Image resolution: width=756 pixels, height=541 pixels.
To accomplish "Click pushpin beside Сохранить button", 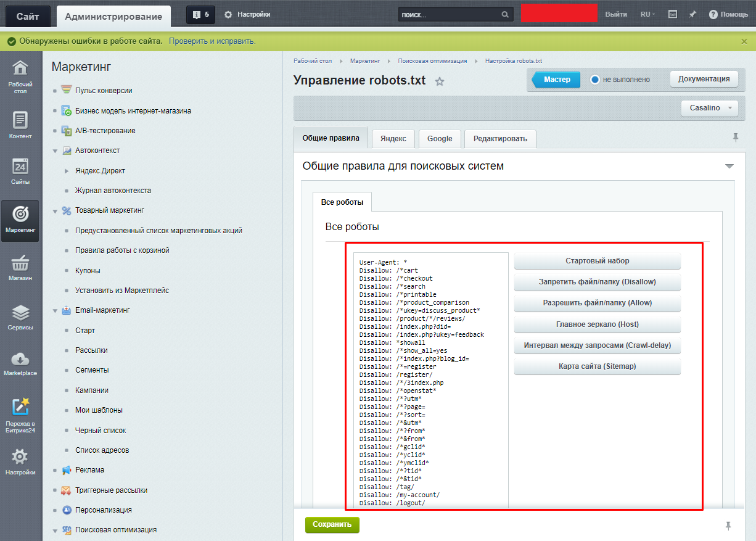I will (728, 526).
